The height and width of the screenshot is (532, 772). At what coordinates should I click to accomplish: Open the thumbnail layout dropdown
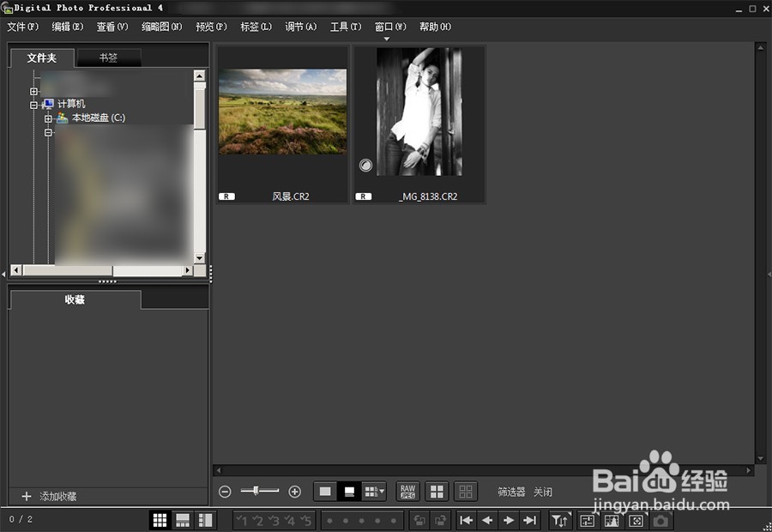pos(374,492)
